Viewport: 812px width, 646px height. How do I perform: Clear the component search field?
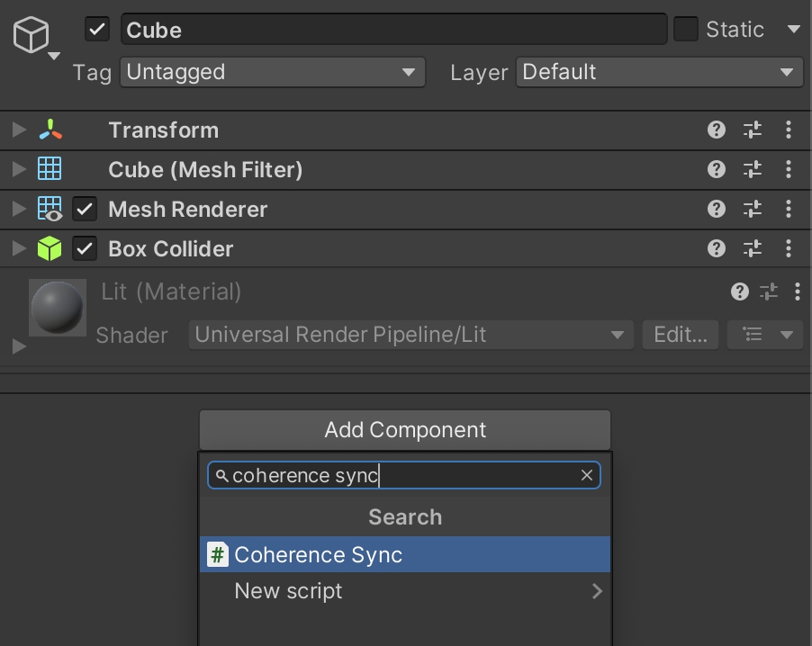click(x=587, y=475)
